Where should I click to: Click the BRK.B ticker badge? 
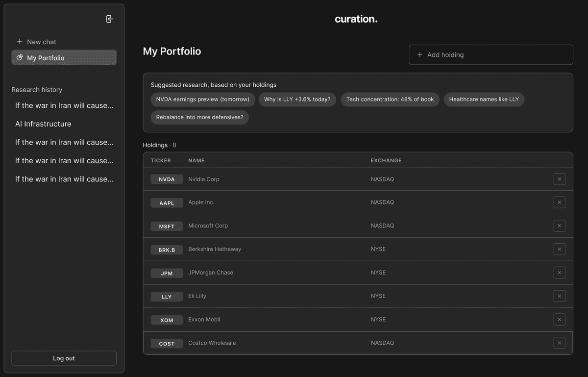[x=167, y=250]
